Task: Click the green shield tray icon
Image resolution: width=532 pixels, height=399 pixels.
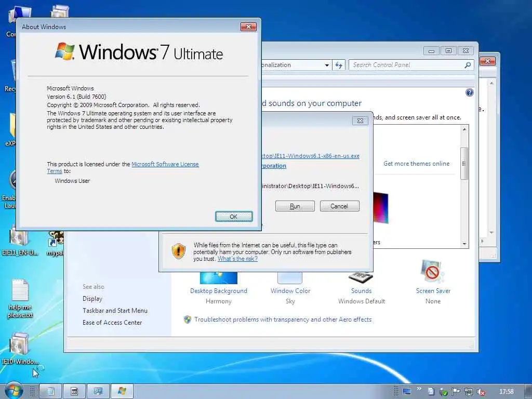Action: tap(444, 392)
